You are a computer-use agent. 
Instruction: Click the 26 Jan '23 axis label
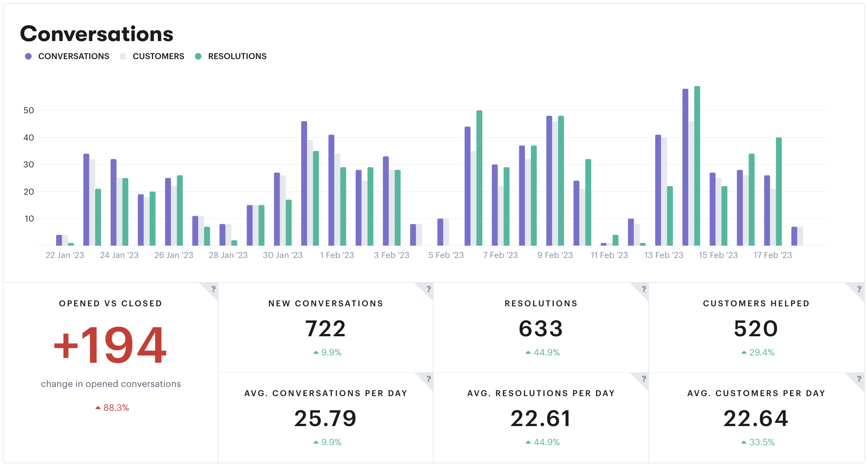point(174,255)
